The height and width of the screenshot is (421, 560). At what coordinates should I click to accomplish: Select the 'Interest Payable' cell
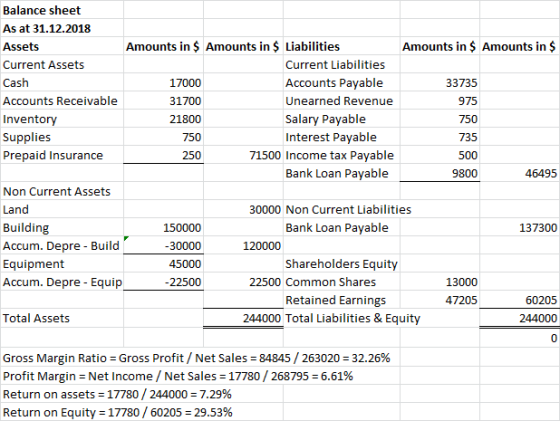pos(341,137)
